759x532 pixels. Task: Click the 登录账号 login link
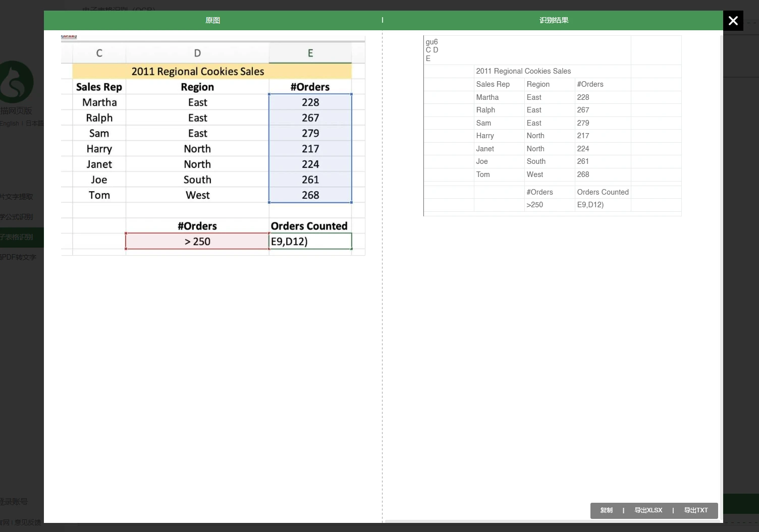pos(14,502)
